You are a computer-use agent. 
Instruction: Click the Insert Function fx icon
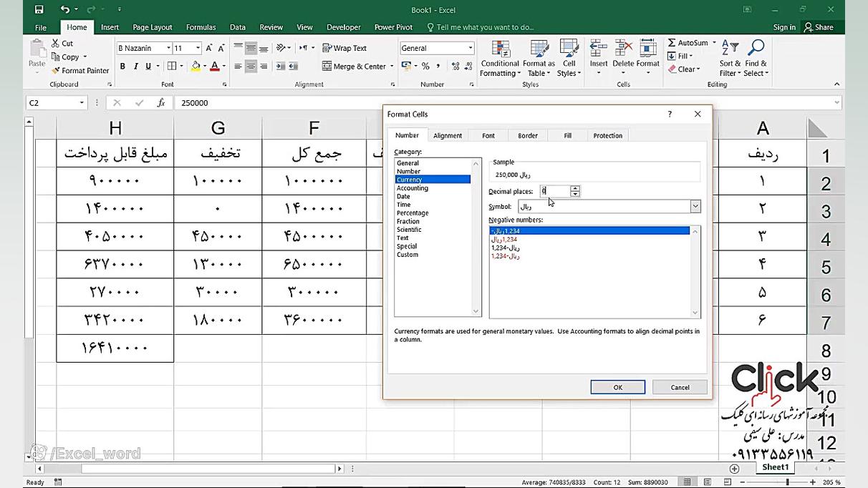tap(161, 103)
